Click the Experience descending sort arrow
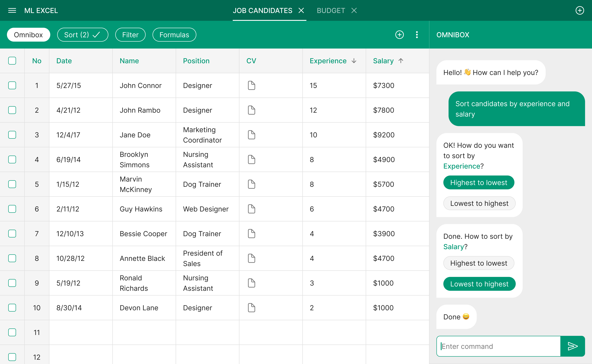 pos(354,61)
